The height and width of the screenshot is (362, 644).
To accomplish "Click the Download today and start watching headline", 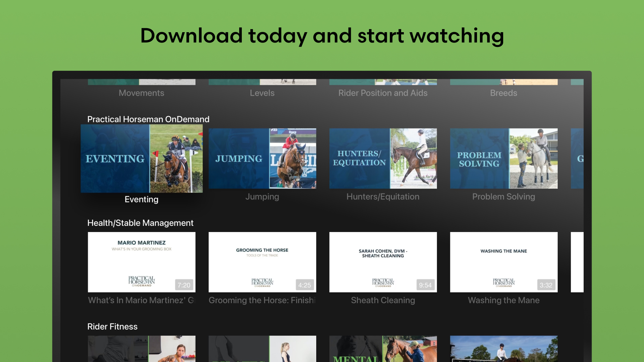I will coord(322,36).
